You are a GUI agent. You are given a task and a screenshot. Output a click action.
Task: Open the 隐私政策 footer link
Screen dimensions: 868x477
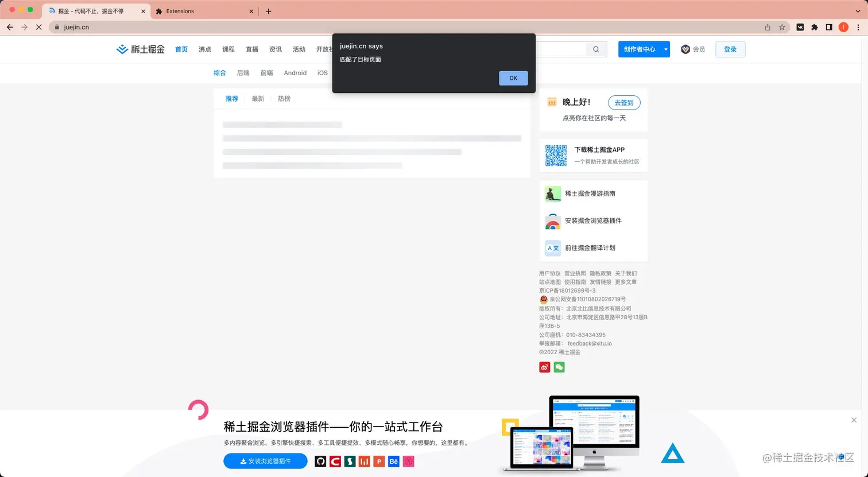600,274
